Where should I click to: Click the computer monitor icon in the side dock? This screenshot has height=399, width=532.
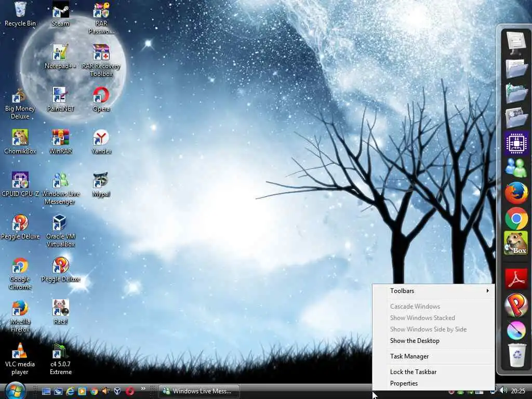click(516, 43)
